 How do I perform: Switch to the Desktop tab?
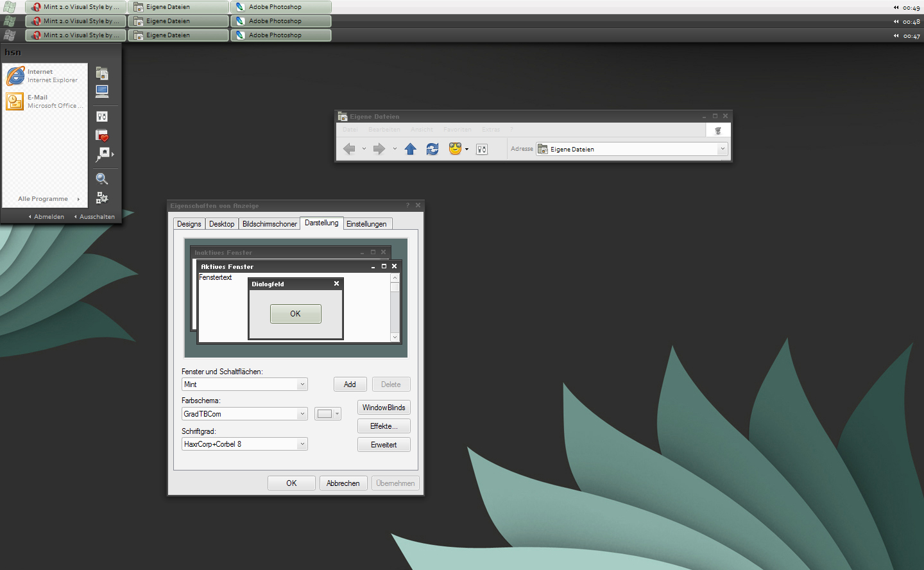tap(221, 224)
